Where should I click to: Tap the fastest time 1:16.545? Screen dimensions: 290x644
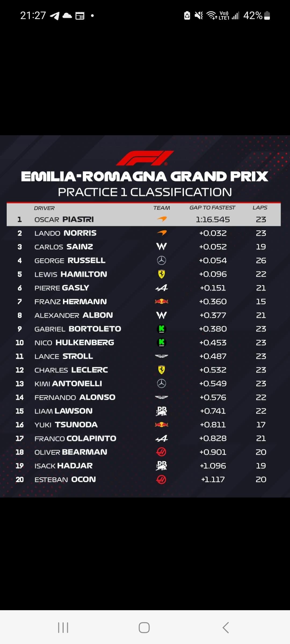click(213, 219)
